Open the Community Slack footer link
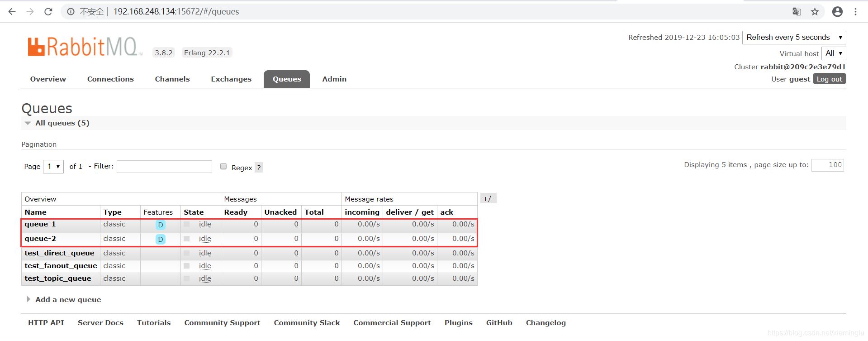Screen dimensions: 868x341 (x=307, y=323)
